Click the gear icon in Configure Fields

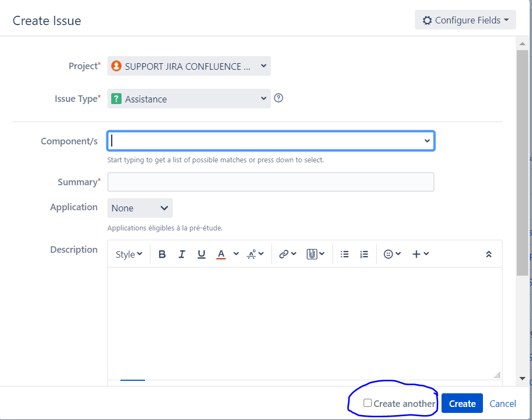pyautogui.click(x=427, y=20)
